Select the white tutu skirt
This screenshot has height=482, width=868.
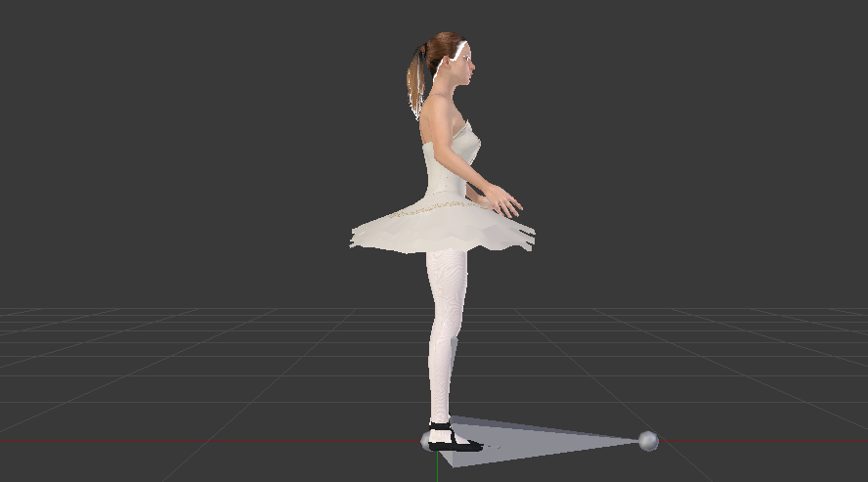tap(440, 231)
